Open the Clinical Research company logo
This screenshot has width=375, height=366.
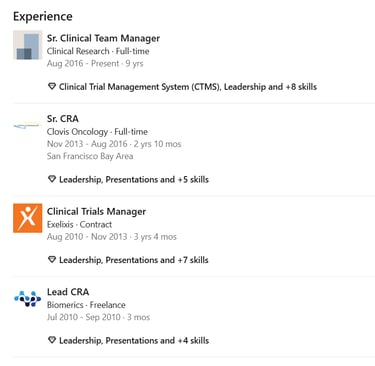pos(28,45)
